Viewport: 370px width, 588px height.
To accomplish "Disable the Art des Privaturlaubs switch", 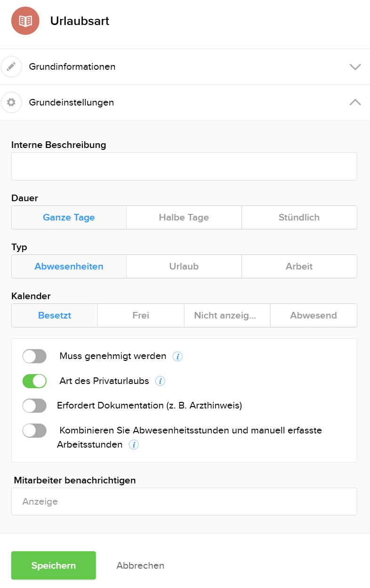I will pos(34,381).
